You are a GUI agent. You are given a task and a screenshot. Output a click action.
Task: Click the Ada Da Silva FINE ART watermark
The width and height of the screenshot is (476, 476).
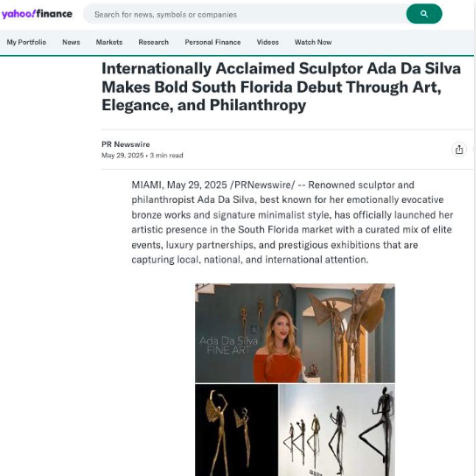tap(228, 345)
